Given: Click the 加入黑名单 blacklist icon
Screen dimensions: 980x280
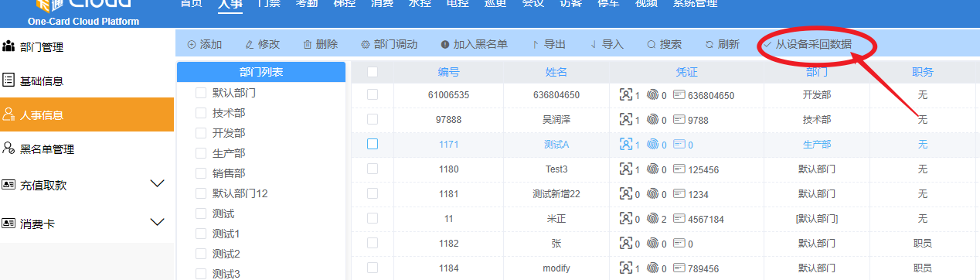Looking at the screenshot, I should [x=444, y=45].
